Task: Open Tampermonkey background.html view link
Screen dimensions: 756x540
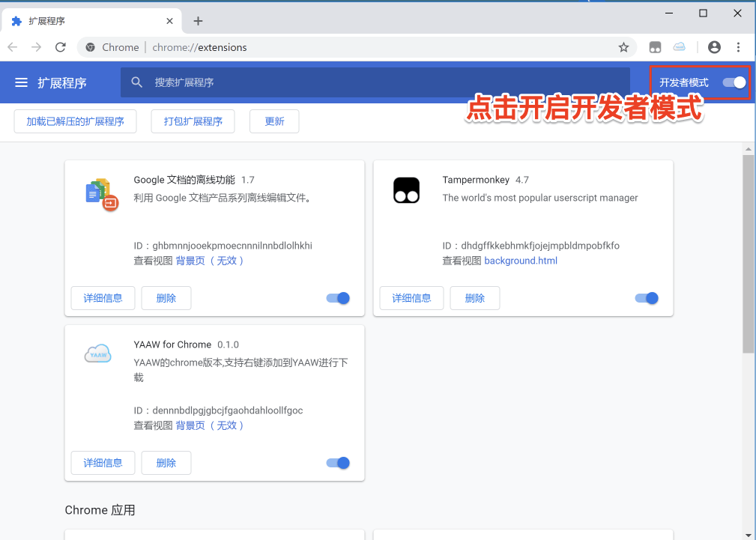Action: coord(521,261)
